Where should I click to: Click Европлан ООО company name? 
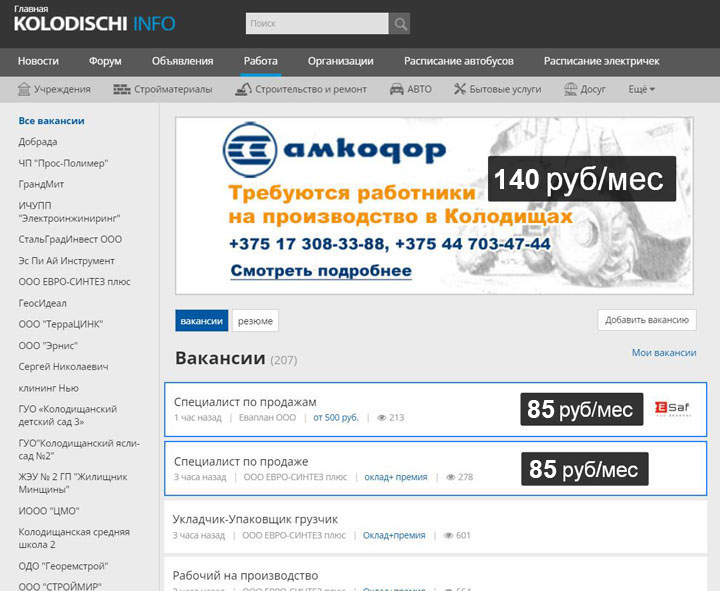(x=267, y=417)
